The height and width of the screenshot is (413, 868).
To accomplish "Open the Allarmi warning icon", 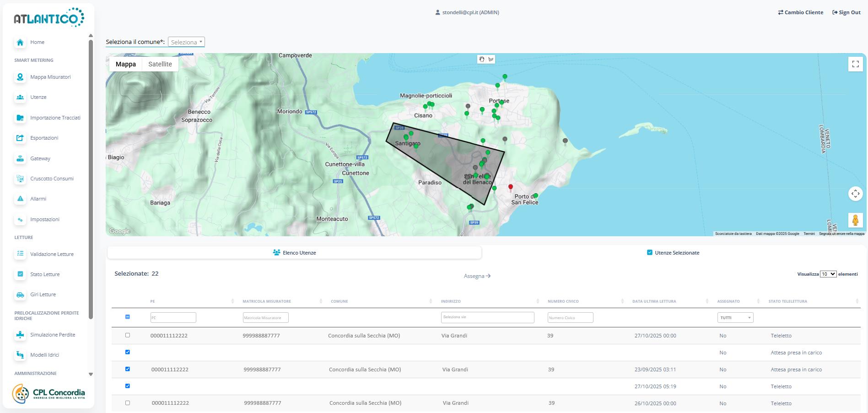I will 20,199.
